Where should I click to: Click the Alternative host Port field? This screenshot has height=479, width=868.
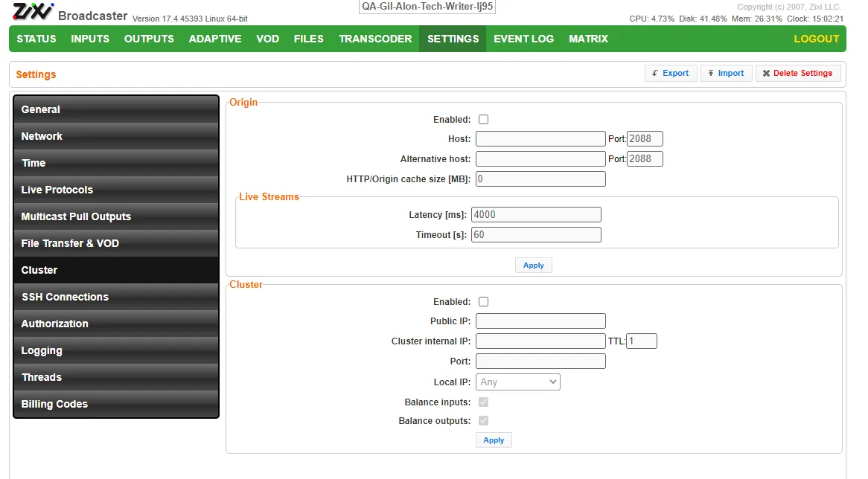(645, 158)
